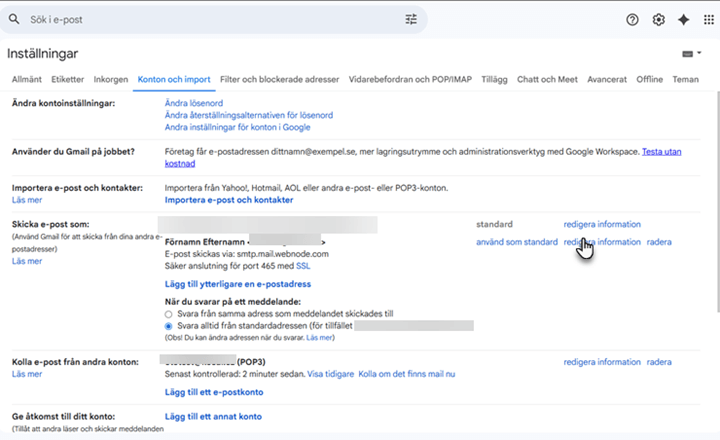This screenshot has height=440, width=720.
Task: Open the Chatt och Meet tab
Action: [x=547, y=79]
